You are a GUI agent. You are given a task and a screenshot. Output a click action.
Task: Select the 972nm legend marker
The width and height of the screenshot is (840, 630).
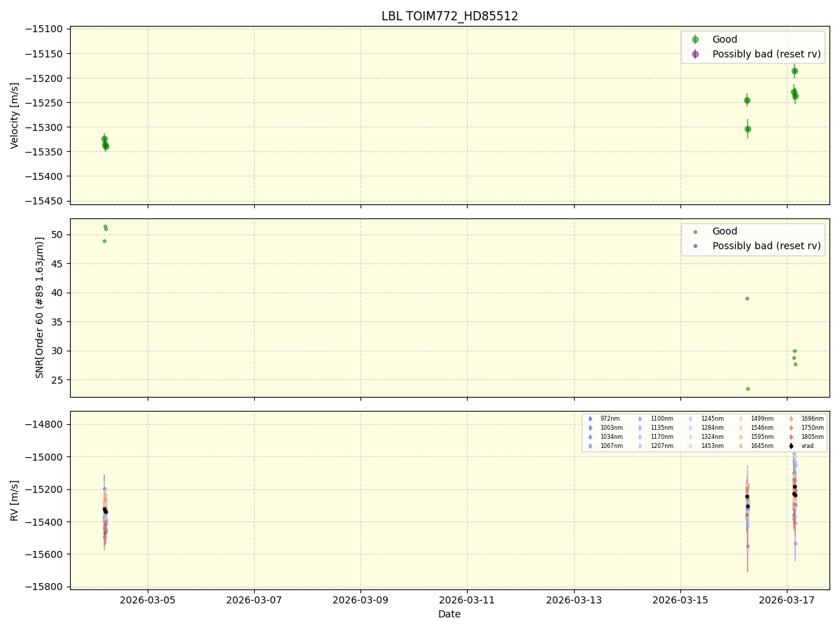(x=590, y=418)
